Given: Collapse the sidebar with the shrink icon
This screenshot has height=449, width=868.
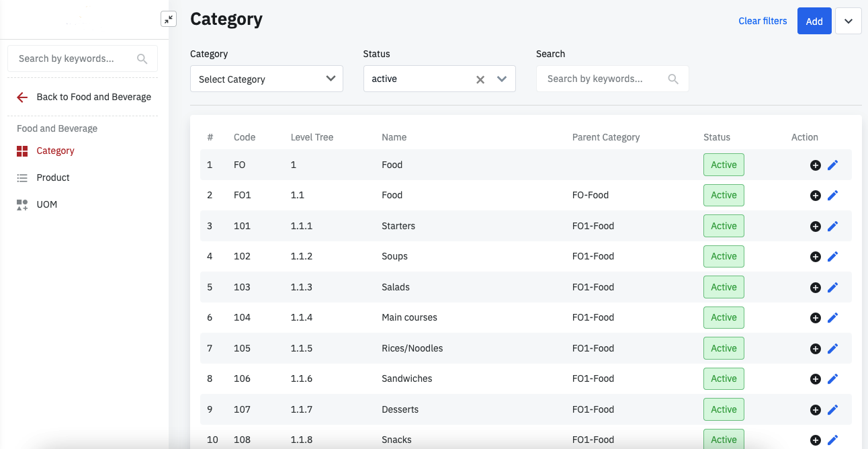Looking at the screenshot, I should [x=169, y=19].
